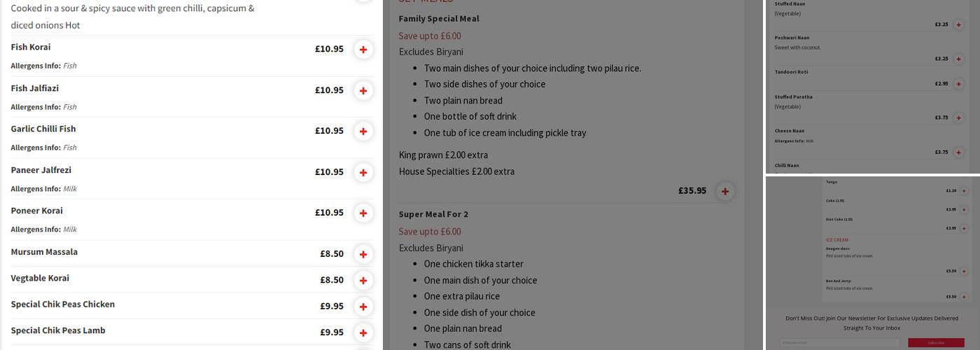Add Poneer Korai to the order

(363, 213)
